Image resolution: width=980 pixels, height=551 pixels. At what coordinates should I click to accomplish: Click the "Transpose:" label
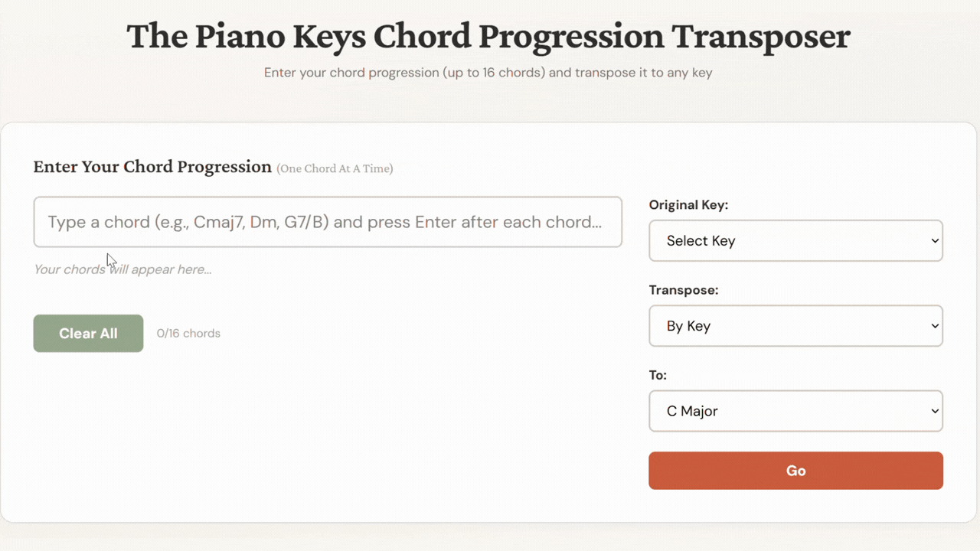pos(684,290)
